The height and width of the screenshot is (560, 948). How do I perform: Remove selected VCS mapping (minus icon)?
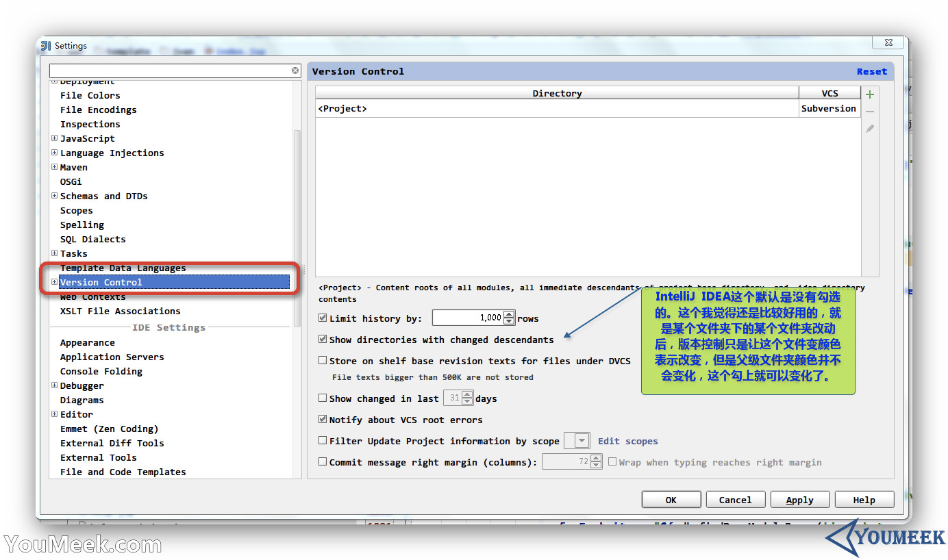point(870,112)
